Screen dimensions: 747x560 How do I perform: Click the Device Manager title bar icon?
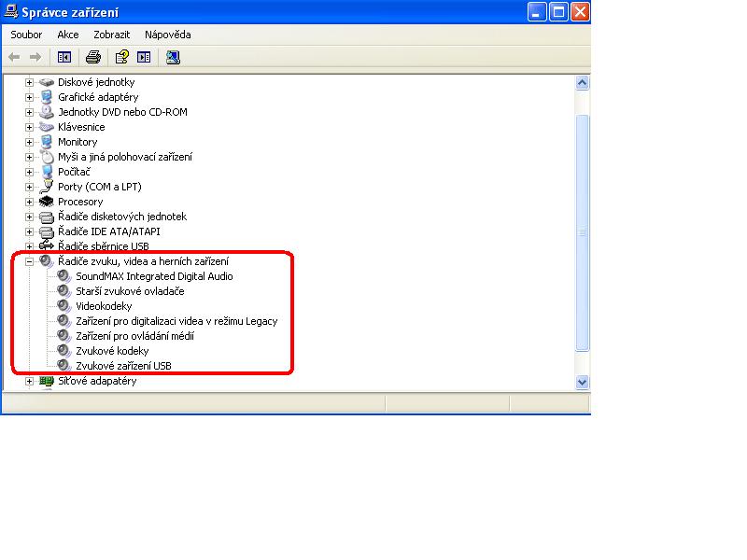click(x=11, y=11)
